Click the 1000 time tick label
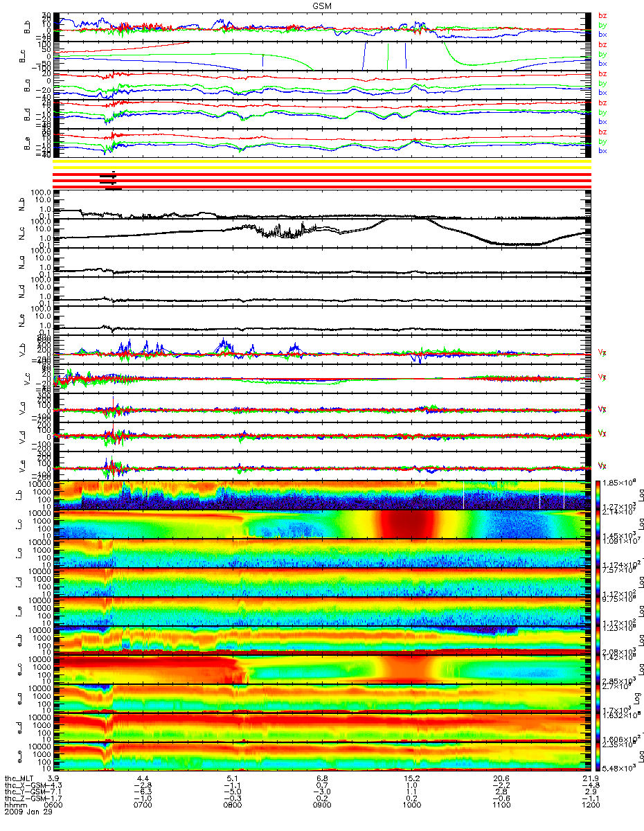Screen dimensions: 644x831 pos(411,806)
